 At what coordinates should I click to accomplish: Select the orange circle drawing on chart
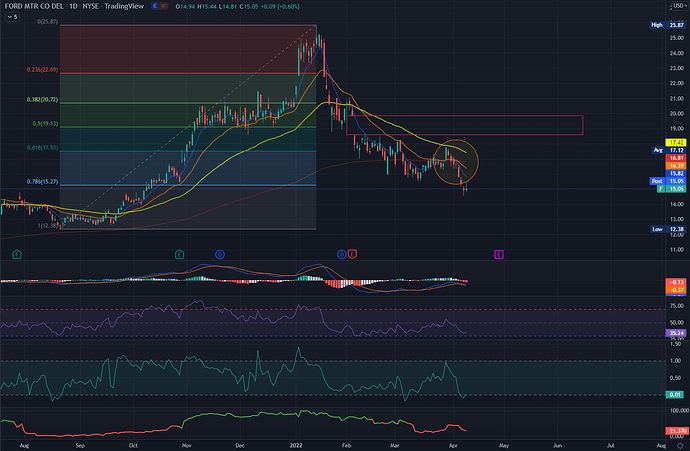456,161
